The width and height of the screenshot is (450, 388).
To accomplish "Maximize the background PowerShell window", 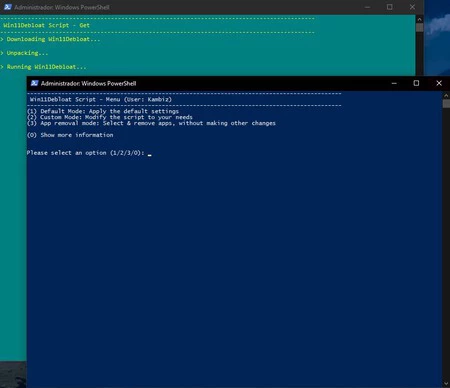I will click(389, 7).
